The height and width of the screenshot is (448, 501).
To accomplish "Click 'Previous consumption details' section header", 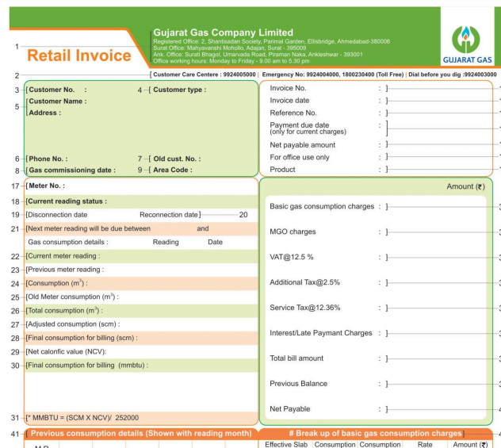I will click(x=141, y=434).
